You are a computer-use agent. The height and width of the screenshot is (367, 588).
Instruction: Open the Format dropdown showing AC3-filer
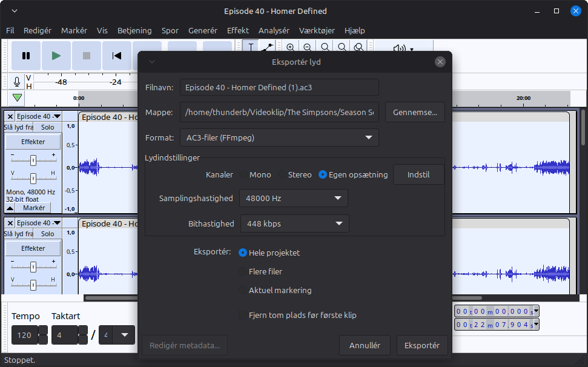pyautogui.click(x=279, y=137)
